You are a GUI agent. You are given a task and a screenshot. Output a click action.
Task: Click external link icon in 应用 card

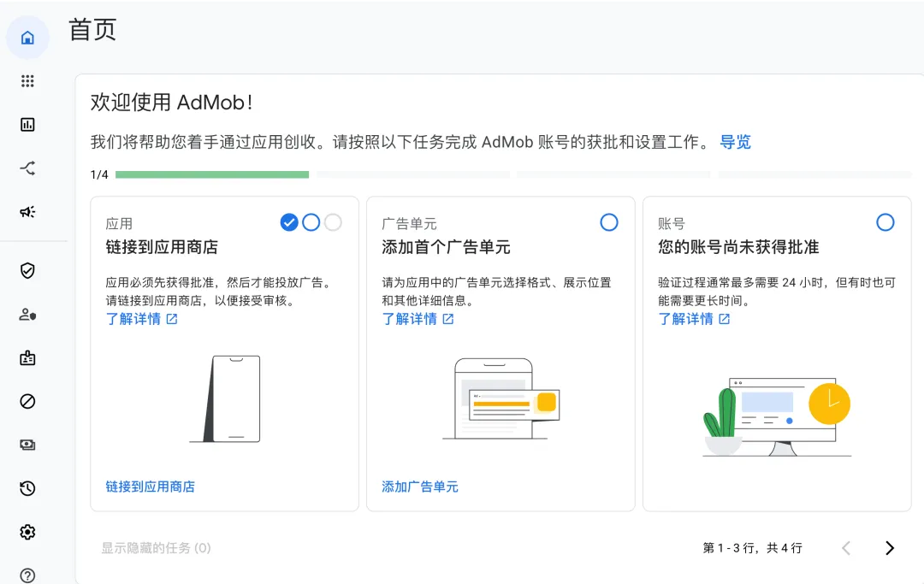pos(171,319)
